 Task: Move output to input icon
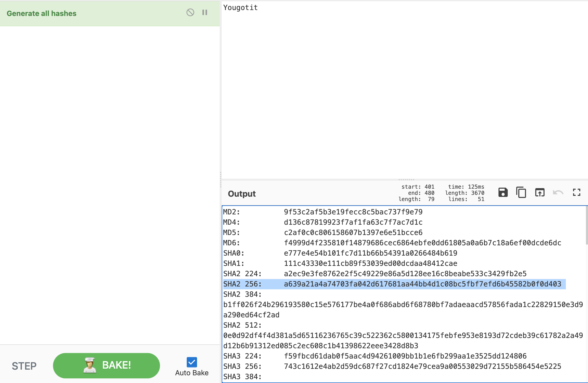coord(540,193)
